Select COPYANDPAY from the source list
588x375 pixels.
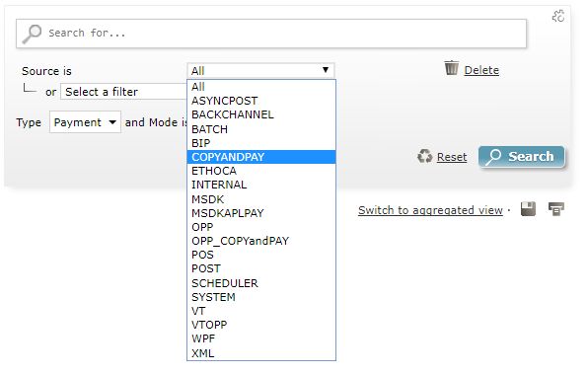pyautogui.click(x=261, y=157)
